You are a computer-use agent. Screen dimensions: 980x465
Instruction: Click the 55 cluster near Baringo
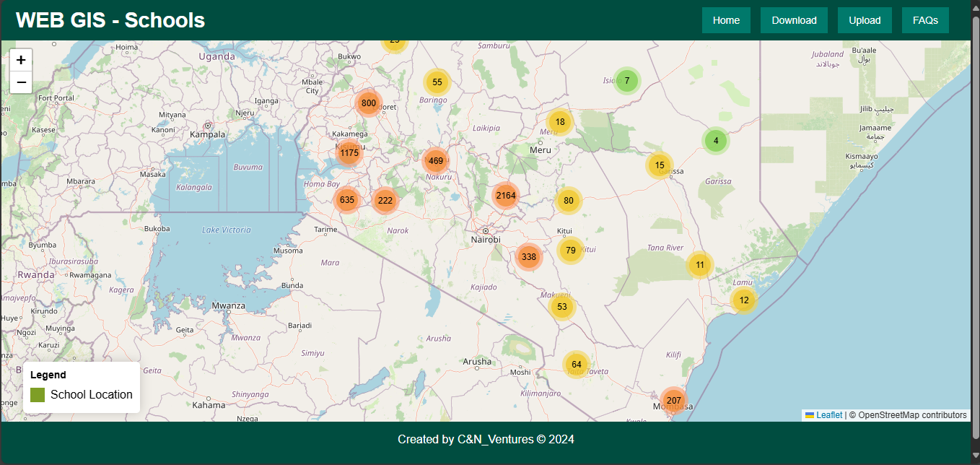(x=437, y=82)
